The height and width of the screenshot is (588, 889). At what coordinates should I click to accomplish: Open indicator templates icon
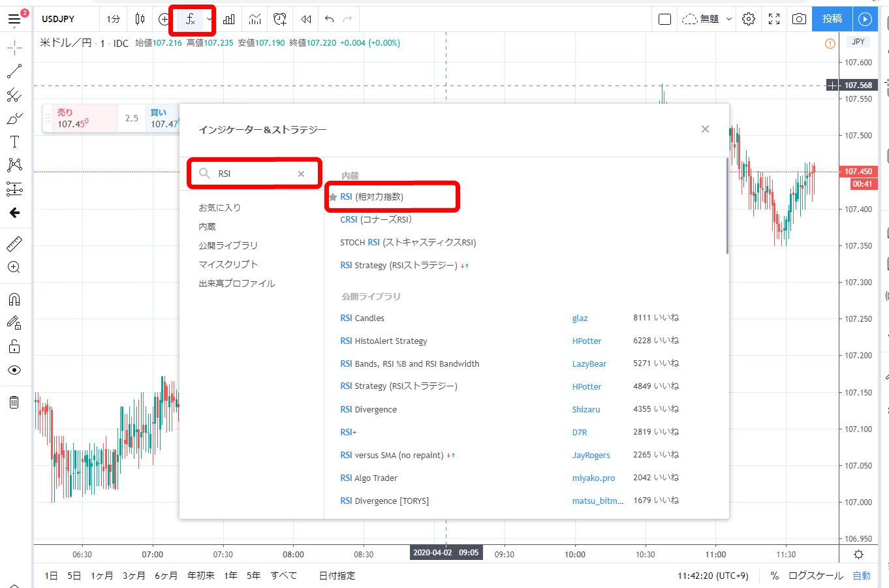tap(255, 19)
